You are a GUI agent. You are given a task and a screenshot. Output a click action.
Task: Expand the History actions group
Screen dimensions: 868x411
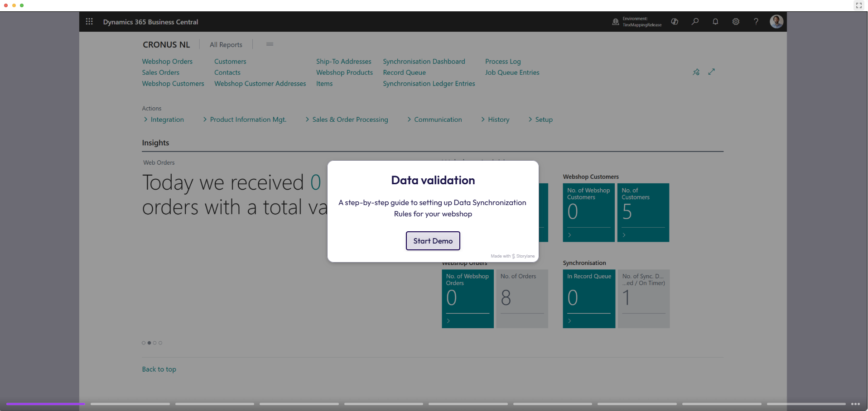pyautogui.click(x=495, y=119)
